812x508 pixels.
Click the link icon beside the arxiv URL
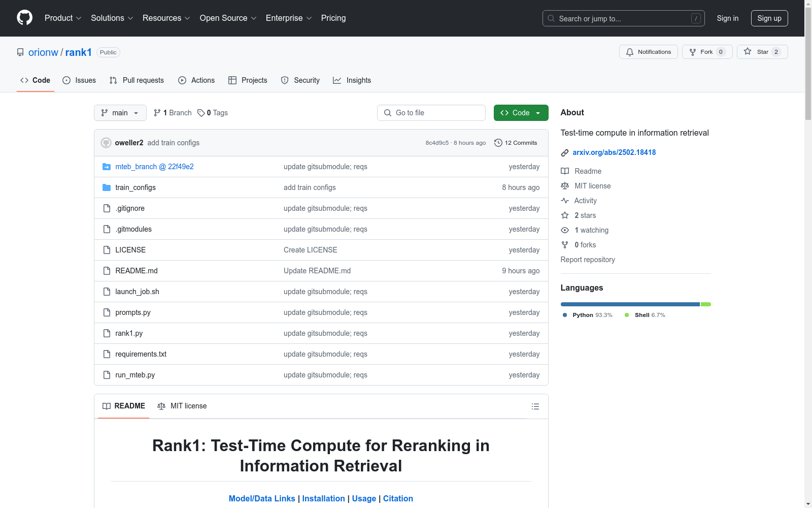pos(565,153)
